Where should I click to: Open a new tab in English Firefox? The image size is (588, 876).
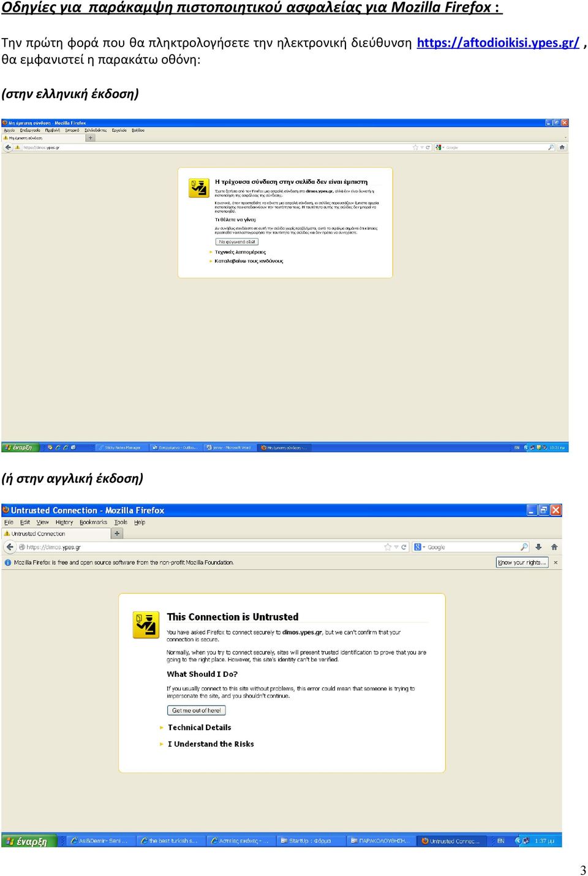[x=117, y=534]
